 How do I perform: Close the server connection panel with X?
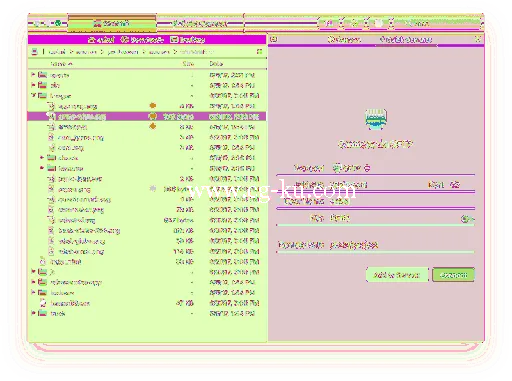pos(478,39)
